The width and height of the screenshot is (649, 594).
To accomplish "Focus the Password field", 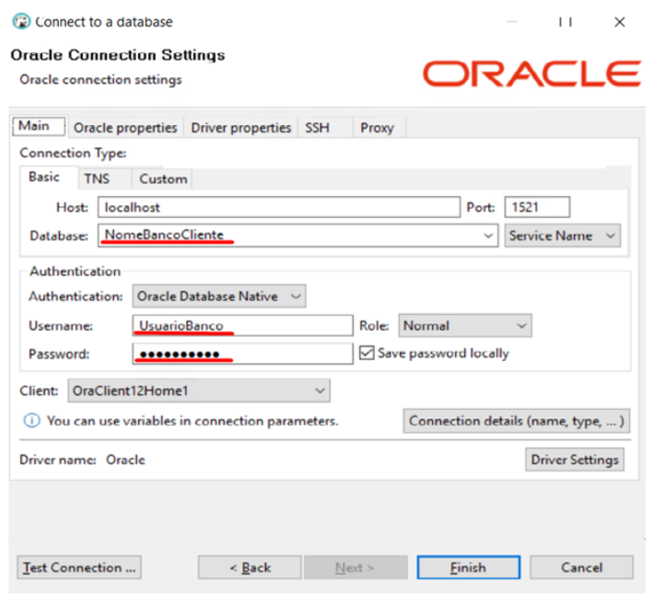I will click(243, 354).
